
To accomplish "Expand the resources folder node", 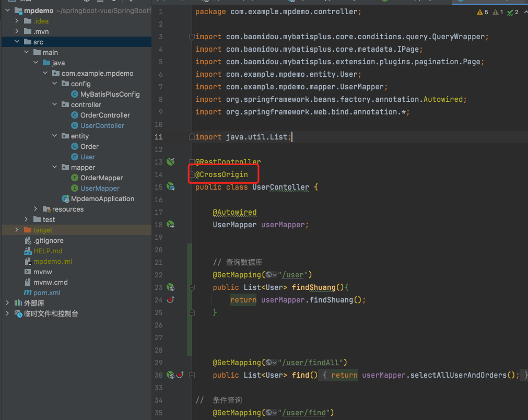I will point(36,209).
